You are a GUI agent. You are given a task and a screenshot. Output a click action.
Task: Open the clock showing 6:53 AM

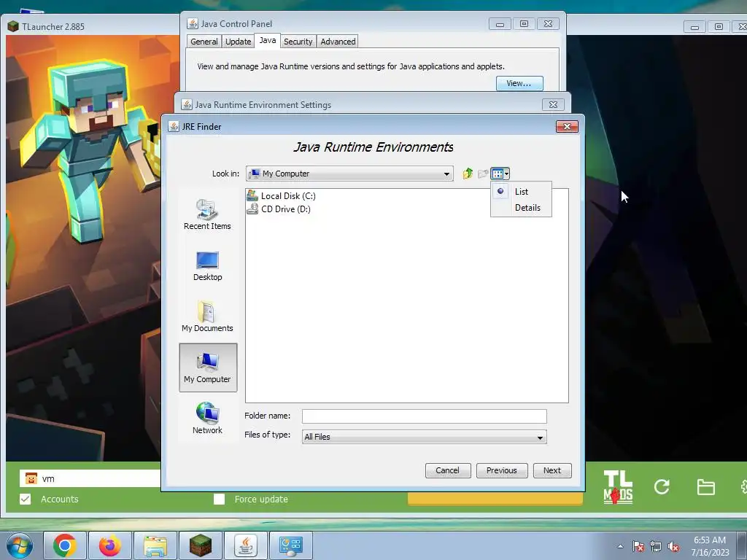pos(710,546)
